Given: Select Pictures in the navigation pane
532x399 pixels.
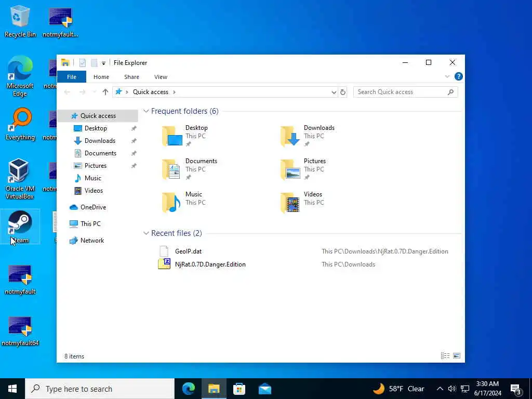Looking at the screenshot, I should 96,166.
